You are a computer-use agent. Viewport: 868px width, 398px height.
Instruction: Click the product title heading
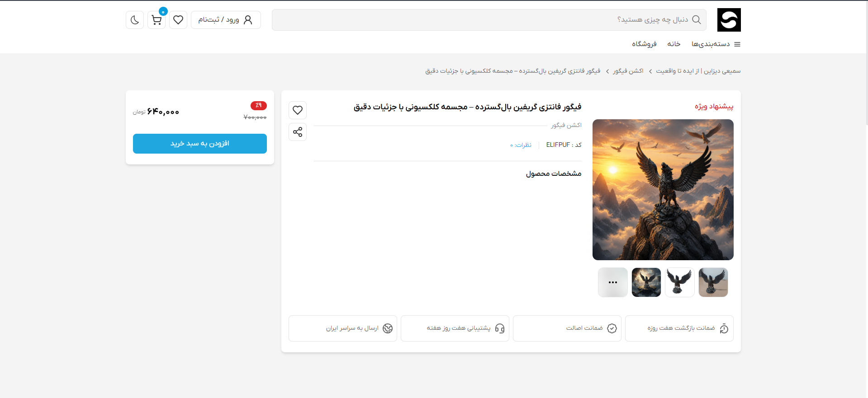click(467, 107)
